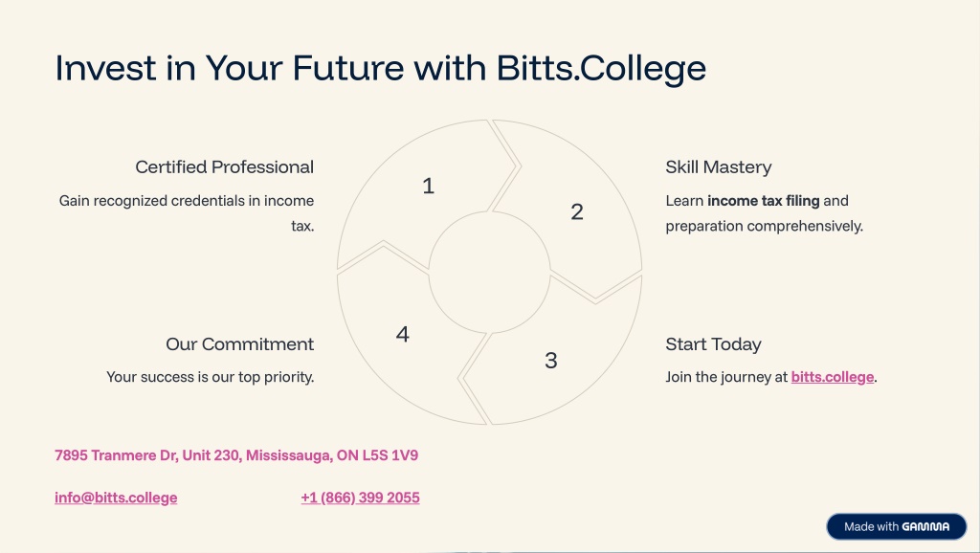
Task: Call the +1 (866) 399 2055 phone link
Action: point(360,498)
